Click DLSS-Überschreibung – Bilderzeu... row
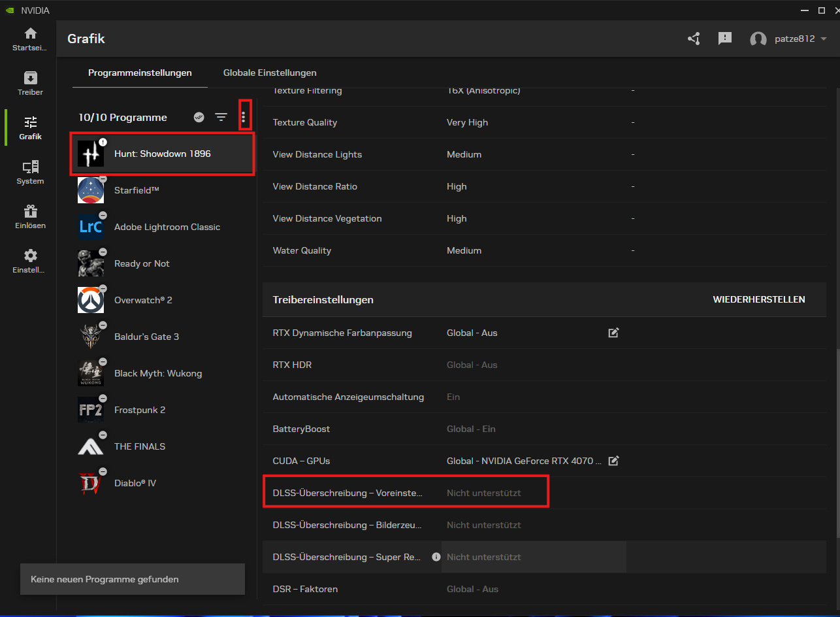This screenshot has height=617, width=840. point(544,525)
